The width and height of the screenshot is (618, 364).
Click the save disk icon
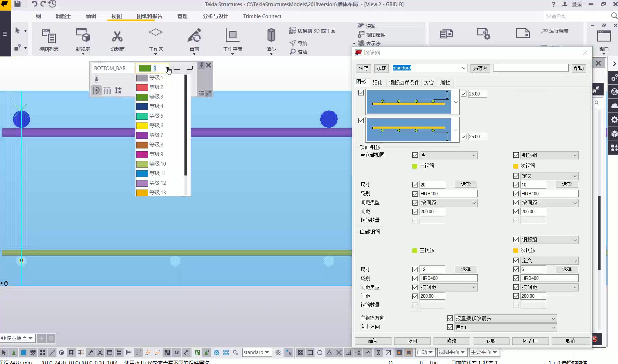pos(17,4)
